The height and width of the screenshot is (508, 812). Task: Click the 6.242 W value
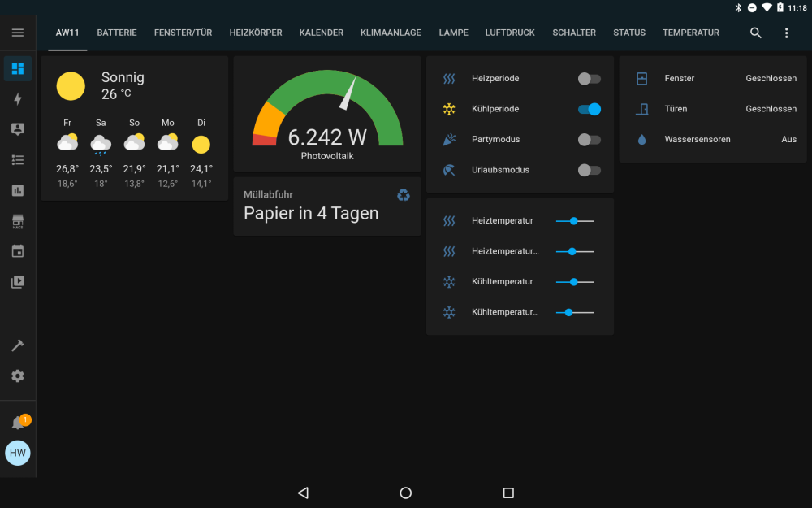[x=327, y=137]
